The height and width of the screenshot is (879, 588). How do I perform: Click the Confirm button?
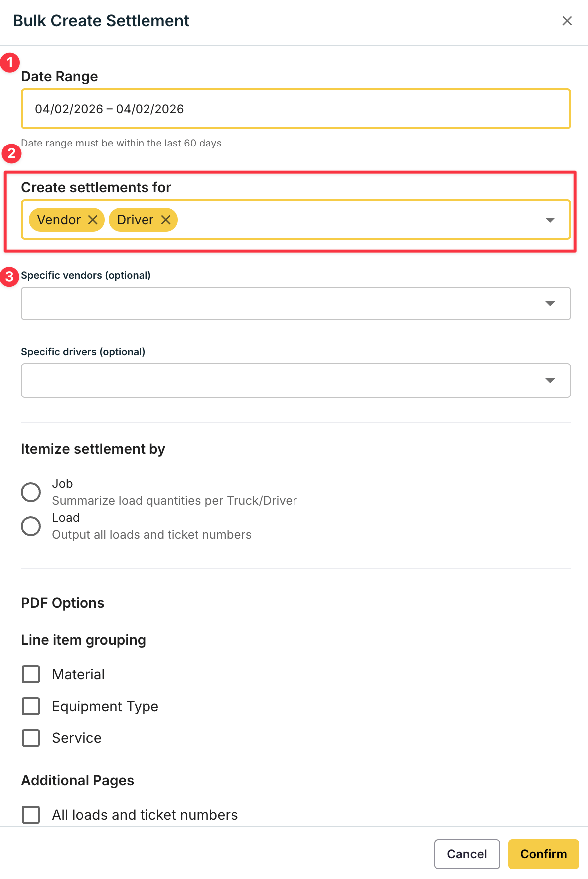[543, 854]
